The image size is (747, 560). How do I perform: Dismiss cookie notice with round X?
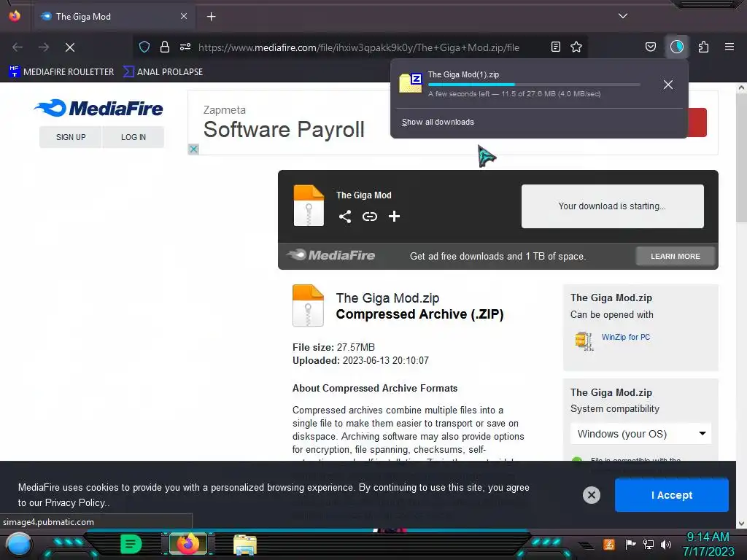pos(591,495)
